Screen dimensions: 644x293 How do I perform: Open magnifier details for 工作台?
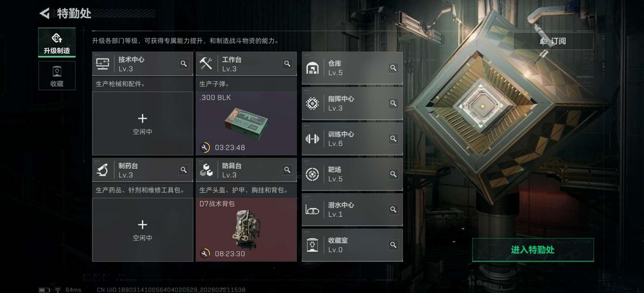(287, 64)
